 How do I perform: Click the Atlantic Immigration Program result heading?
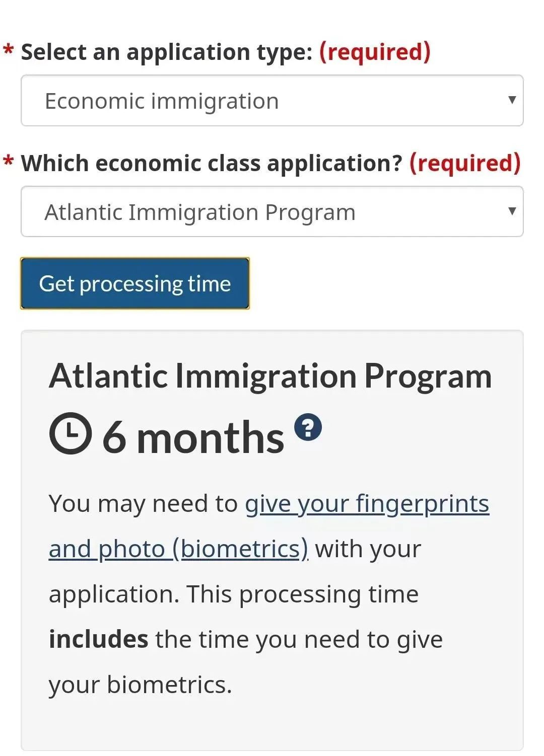pos(270,376)
